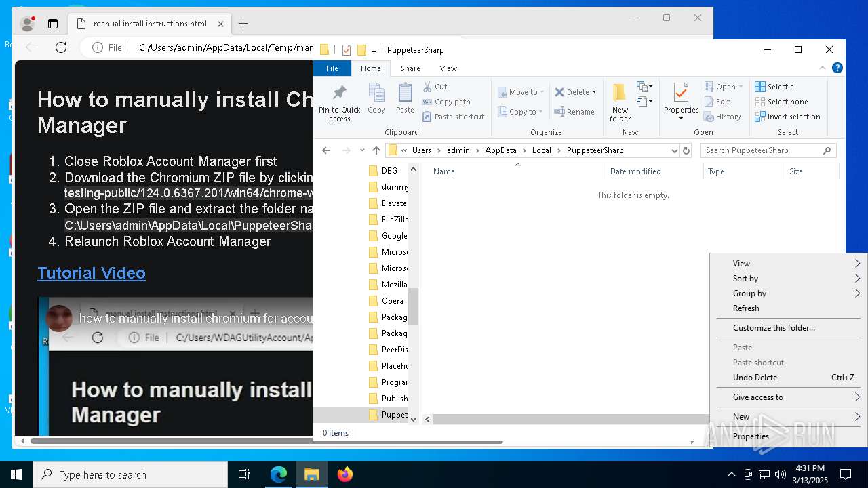Open the Give access to submenu
This screenshot has height=488, width=868.
[x=789, y=397]
